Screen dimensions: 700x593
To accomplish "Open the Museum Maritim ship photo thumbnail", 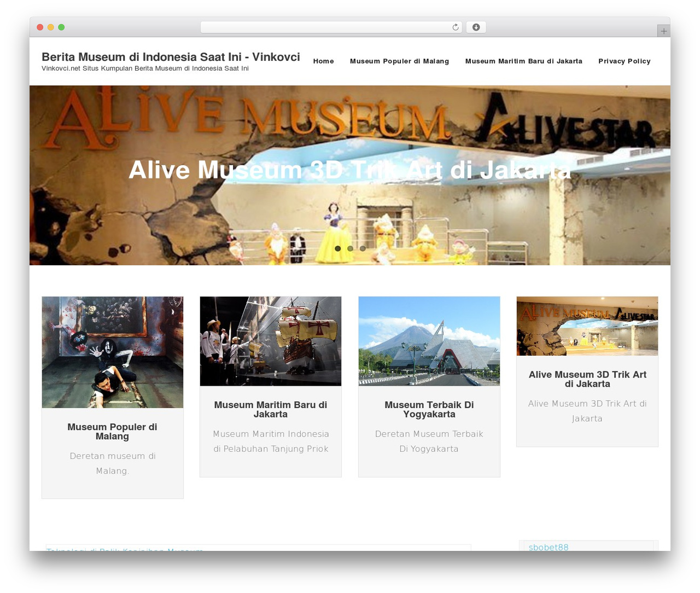I will (271, 341).
